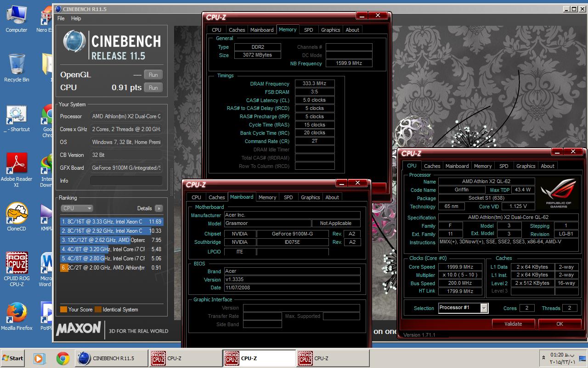Select the first CPU-Z taskbar button
588x368 pixels.
[185, 358]
